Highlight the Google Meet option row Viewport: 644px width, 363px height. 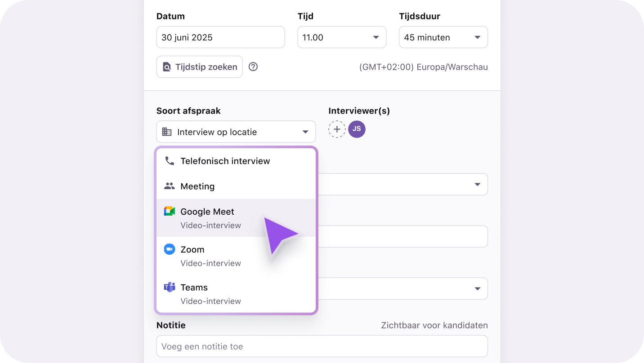tap(225, 217)
